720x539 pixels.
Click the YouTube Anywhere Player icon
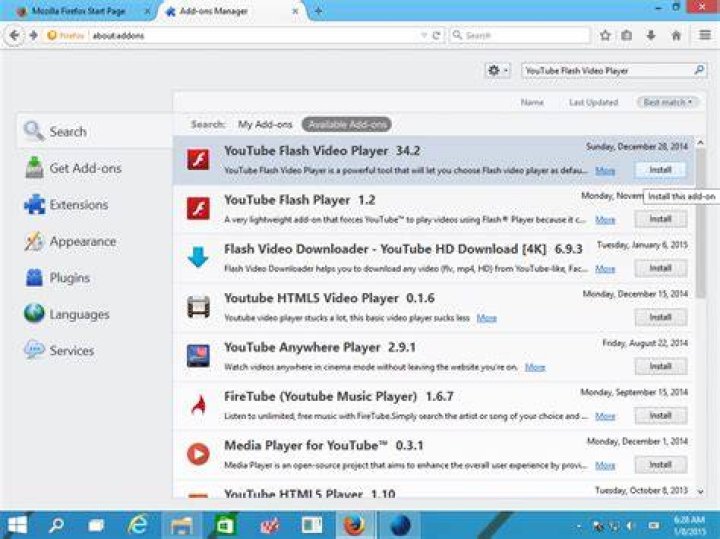[198, 356]
